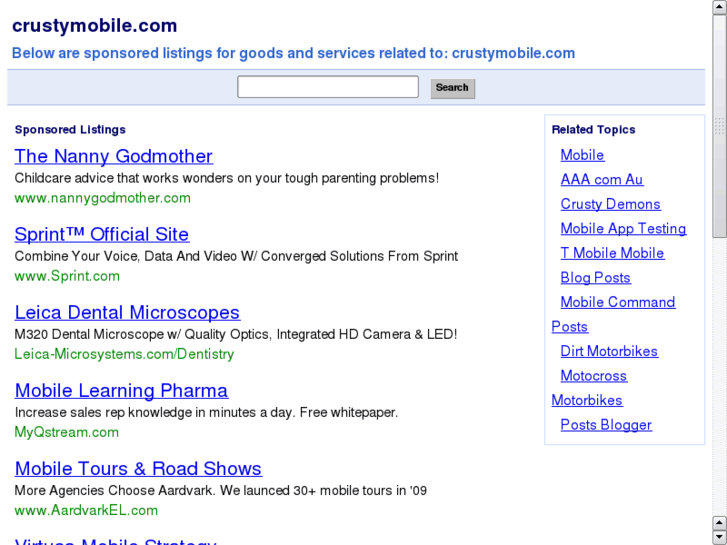Click the www.nannygodmother.com URL
727x545 pixels.
(x=102, y=198)
